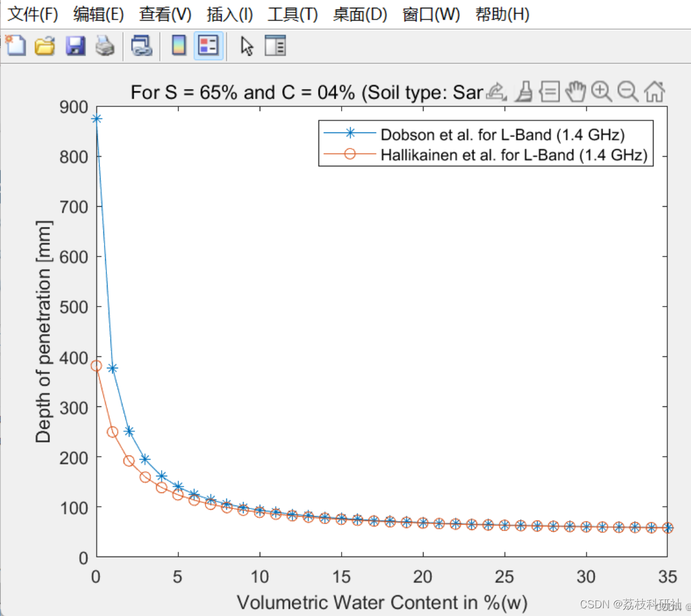Viewport: 691px width, 616px height.
Task: Open the Property Inspector
Action: tap(275, 46)
